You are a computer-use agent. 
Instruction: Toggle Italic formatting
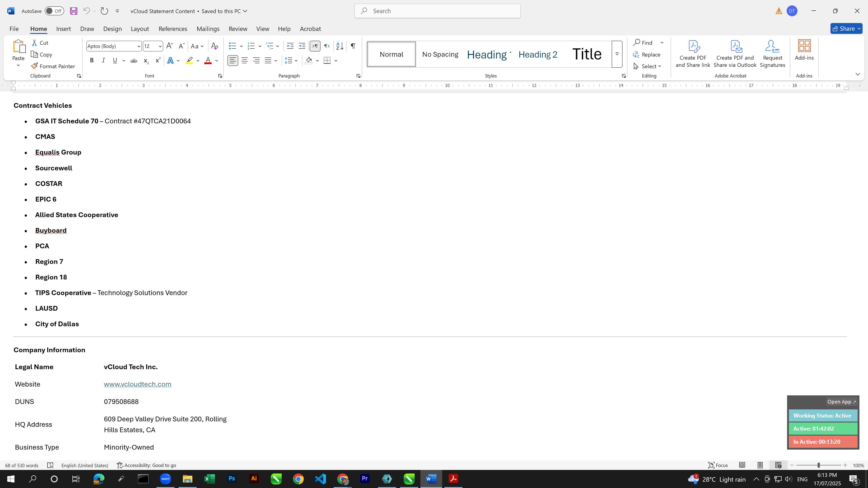(103, 61)
